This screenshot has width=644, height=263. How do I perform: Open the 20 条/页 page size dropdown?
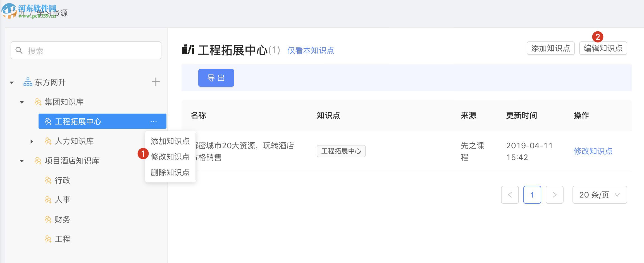[600, 195]
